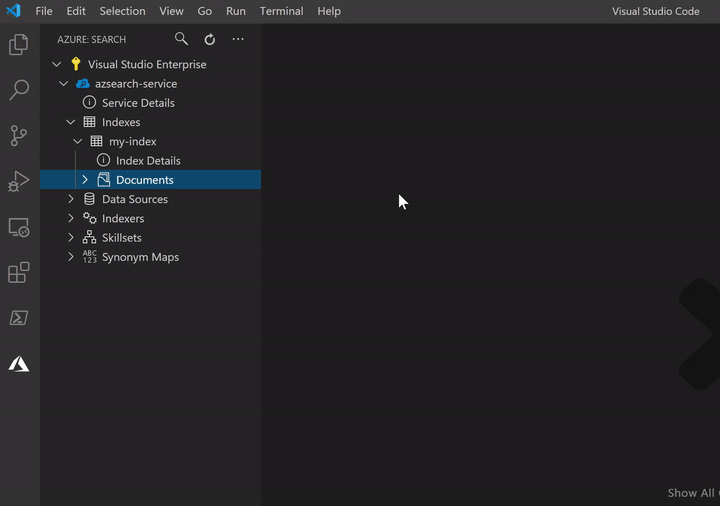This screenshot has height=506, width=720.
Task: Refresh the Azure Search tree
Action: point(210,39)
